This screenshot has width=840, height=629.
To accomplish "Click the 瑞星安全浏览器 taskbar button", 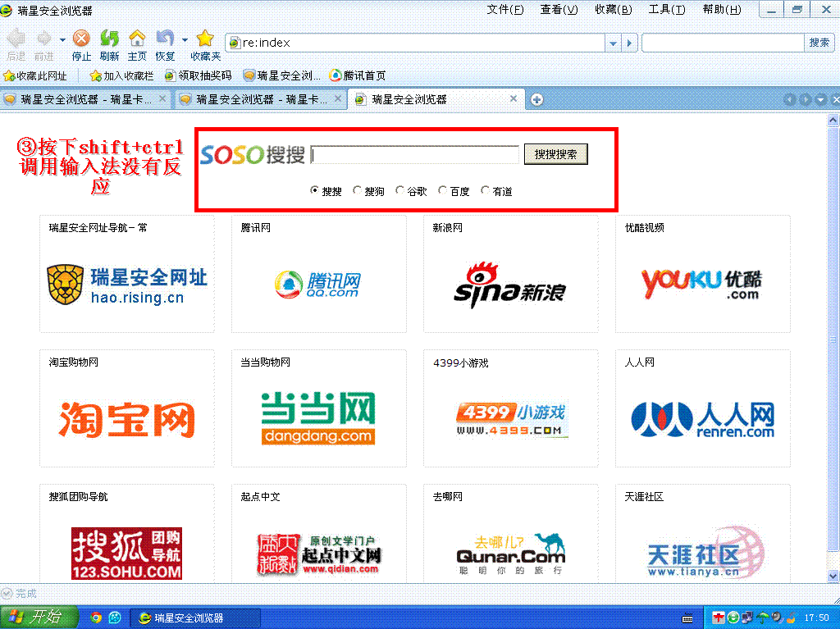I will (x=195, y=618).
